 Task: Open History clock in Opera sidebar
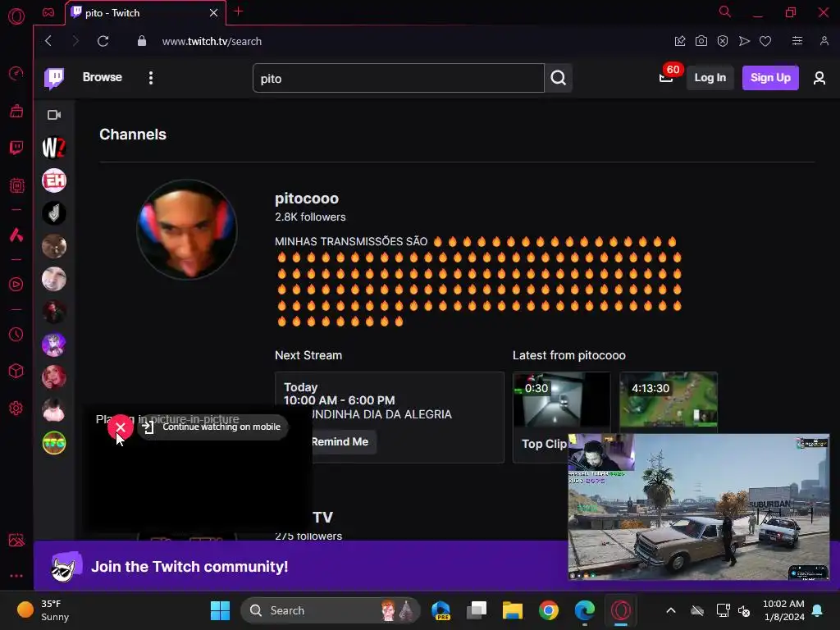[16, 335]
